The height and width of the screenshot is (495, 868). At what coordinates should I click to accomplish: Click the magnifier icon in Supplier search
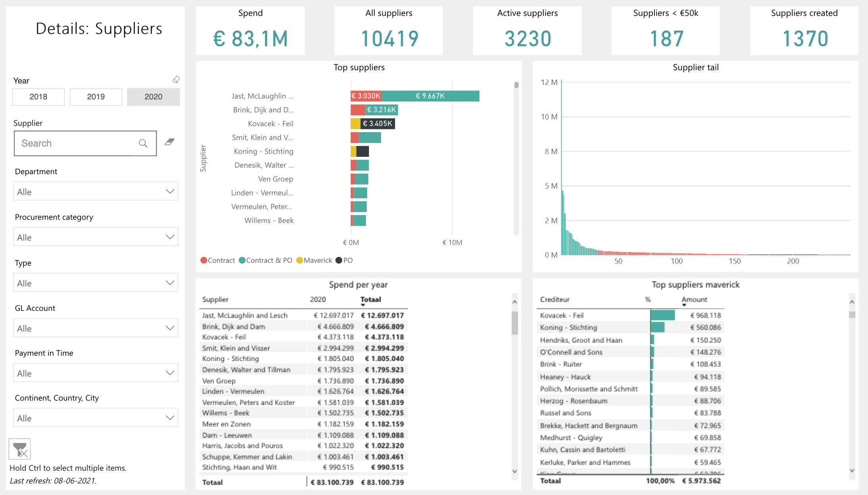point(142,143)
